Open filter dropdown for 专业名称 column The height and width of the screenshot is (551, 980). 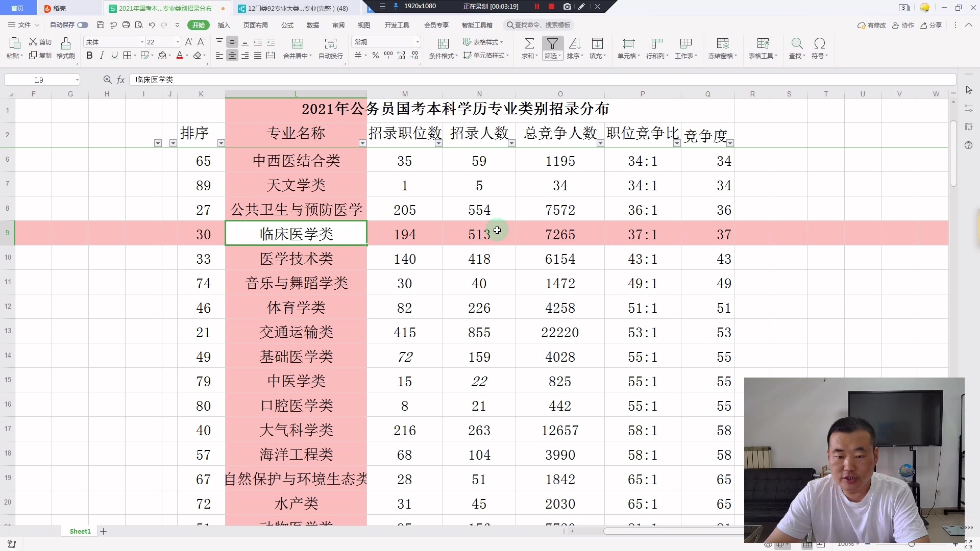click(362, 143)
